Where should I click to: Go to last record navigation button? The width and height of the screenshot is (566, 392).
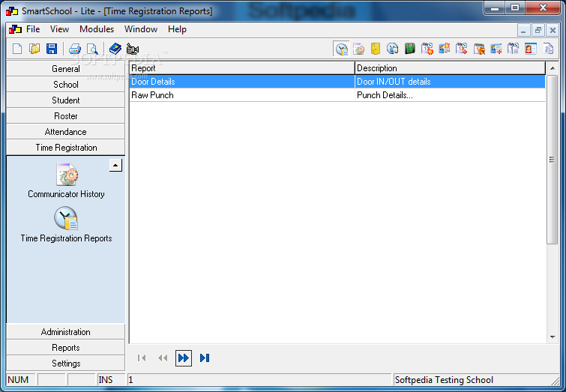tap(205, 358)
